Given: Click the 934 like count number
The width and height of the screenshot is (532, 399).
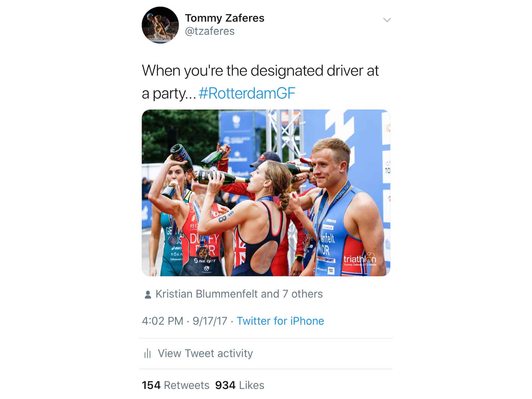Looking at the screenshot, I should 225,385.
